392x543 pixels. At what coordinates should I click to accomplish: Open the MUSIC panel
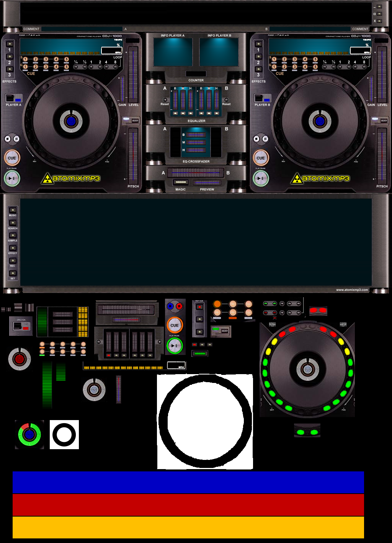click(x=13, y=210)
